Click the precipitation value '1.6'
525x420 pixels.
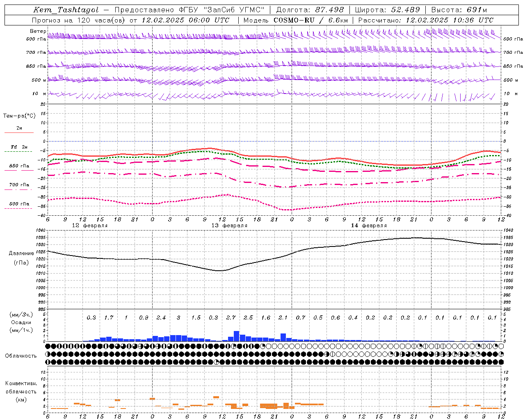click(x=266, y=317)
